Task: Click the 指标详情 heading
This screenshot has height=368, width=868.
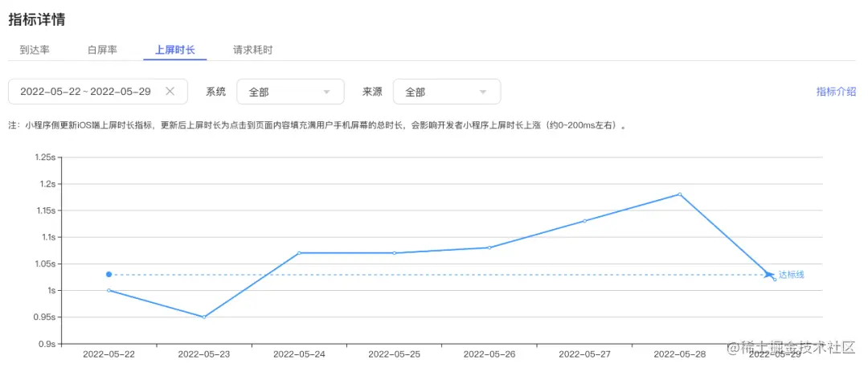Action: (x=37, y=19)
